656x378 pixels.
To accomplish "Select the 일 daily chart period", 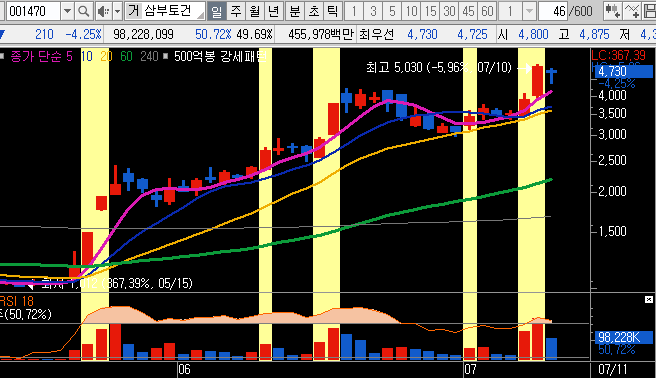I will 217,11.
